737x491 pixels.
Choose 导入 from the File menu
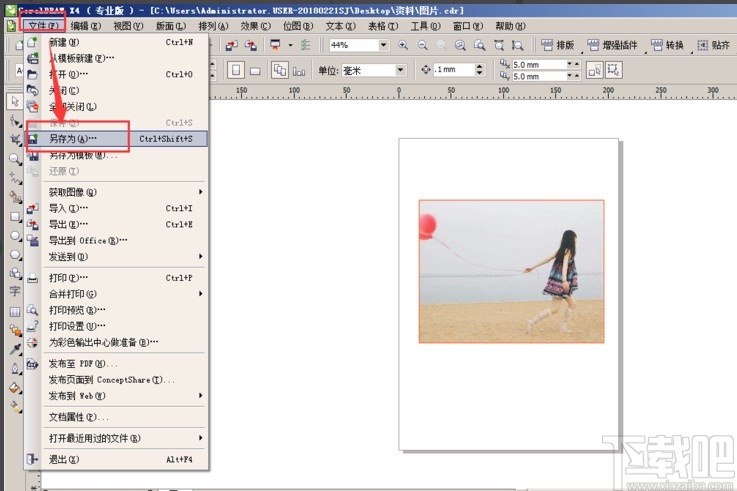pos(118,208)
